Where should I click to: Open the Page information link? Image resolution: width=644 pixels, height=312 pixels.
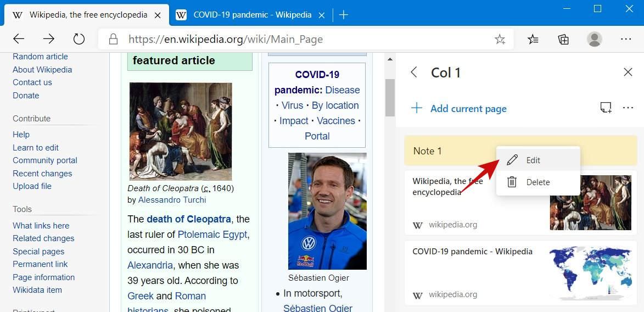(44, 277)
